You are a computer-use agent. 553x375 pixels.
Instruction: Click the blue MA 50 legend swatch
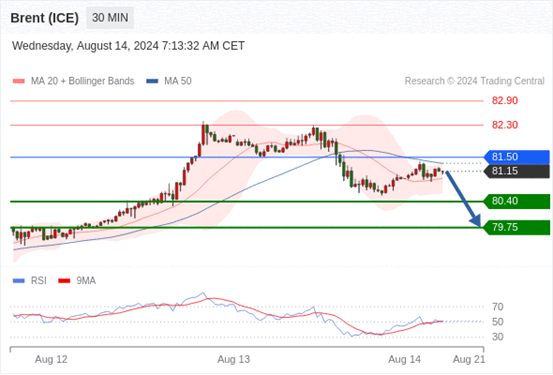click(x=152, y=81)
